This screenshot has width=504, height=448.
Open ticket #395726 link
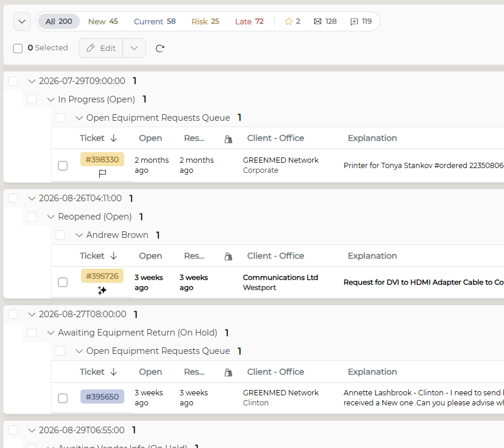point(102,276)
